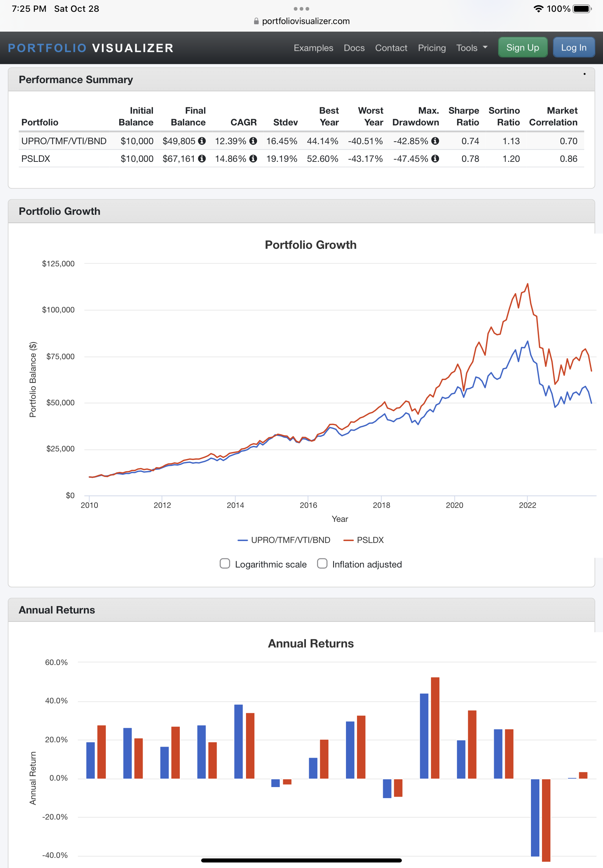This screenshot has width=603, height=868.
Task: Enable the Inflation adjusted checkbox
Action: click(322, 563)
